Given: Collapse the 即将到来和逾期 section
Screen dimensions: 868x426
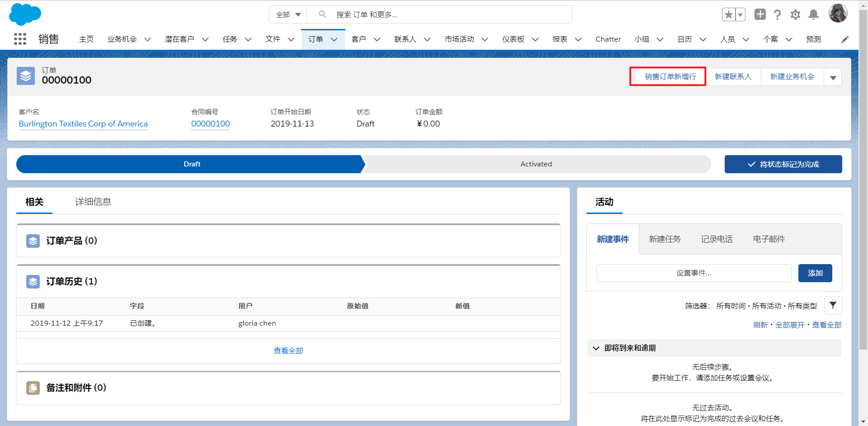Looking at the screenshot, I should (x=596, y=348).
